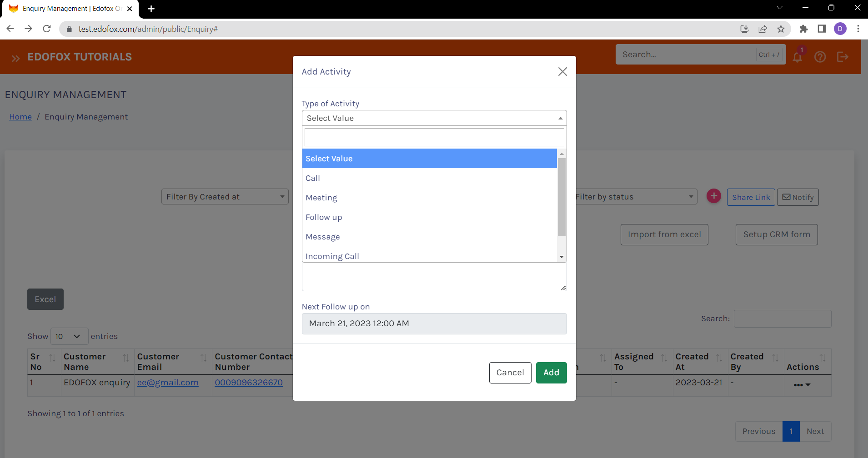
Task: Open the row actions three-dots menu
Action: pos(802,385)
